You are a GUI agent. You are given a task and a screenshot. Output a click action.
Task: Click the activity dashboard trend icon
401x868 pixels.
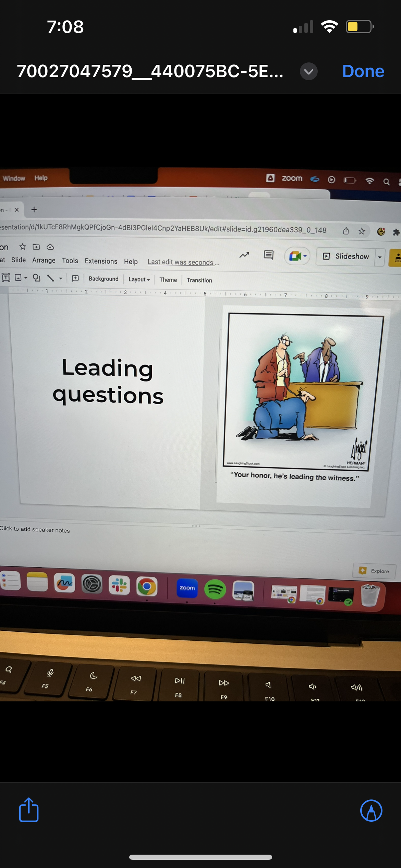pos(244,255)
